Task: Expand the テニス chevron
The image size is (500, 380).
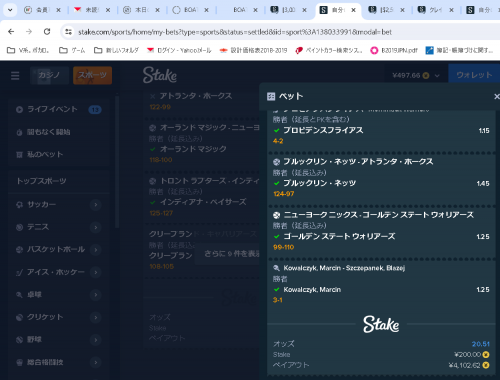Action: (96, 227)
